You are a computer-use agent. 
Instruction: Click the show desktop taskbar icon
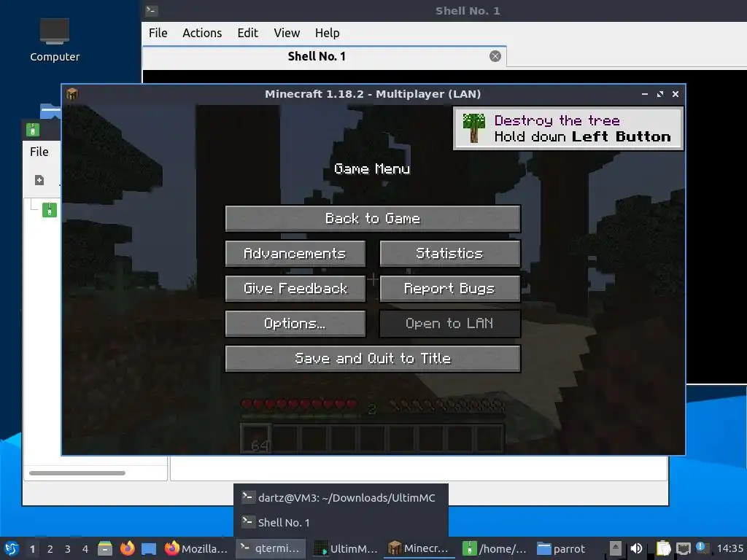click(149, 548)
